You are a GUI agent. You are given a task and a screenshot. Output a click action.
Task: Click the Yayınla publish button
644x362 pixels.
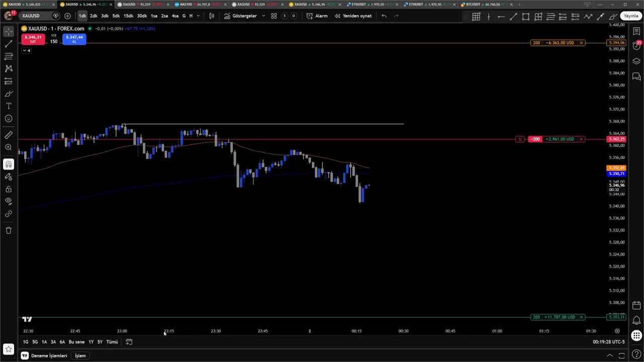click(x=631, y=16)
